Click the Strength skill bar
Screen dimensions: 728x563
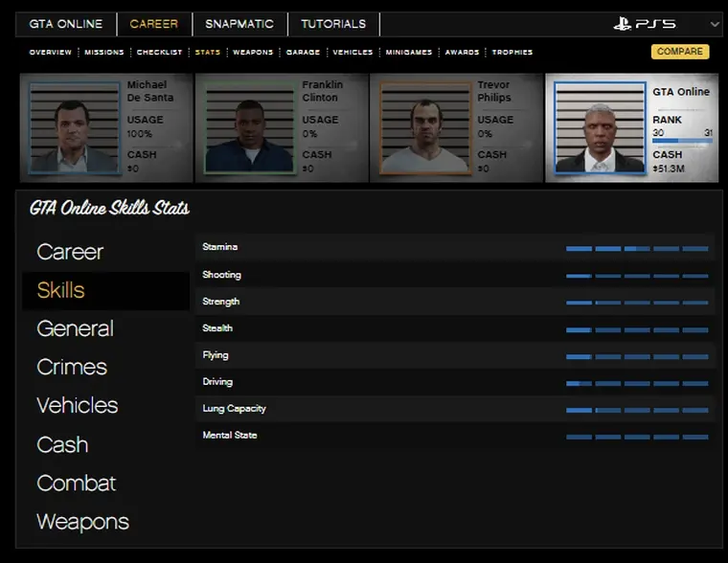(x=637, y=303)
